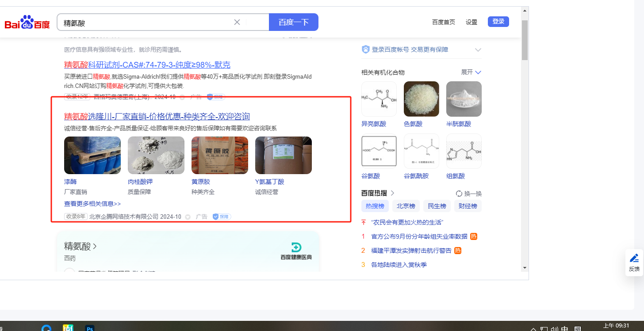
Task: Open the Sigma-Aldrich 精氨酸科研试剂 result
Action: 147,65
